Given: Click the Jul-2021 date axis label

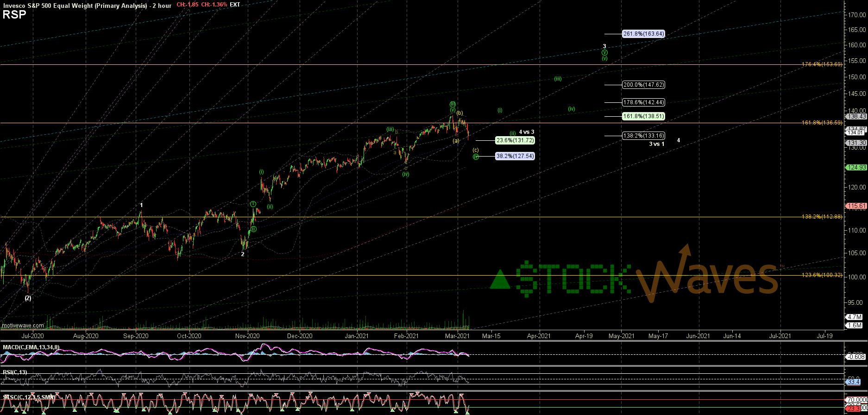Looking at the screenshot, I should (780, 336).
